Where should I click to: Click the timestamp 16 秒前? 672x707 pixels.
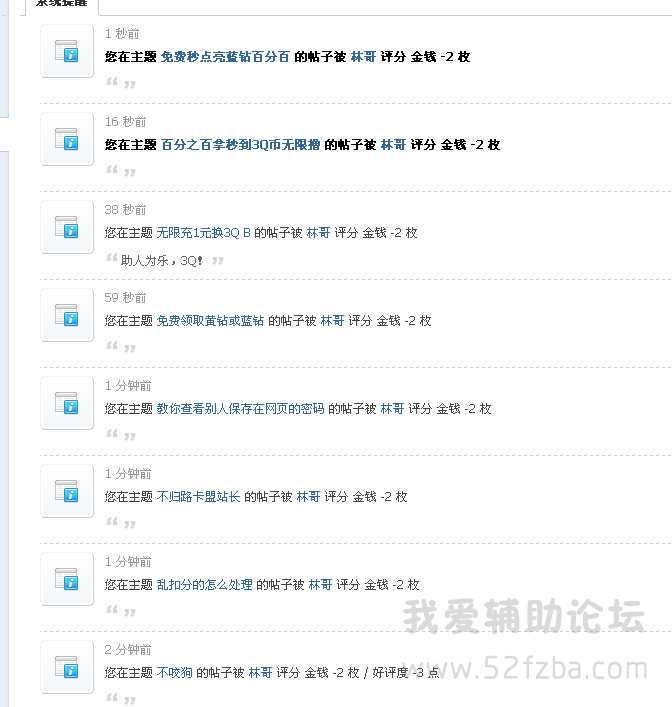(125, 121)
